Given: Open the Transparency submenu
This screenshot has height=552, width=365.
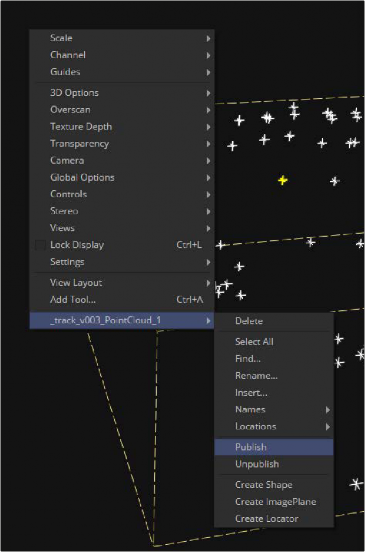Looking at the screenshot, I should [122, 144].
